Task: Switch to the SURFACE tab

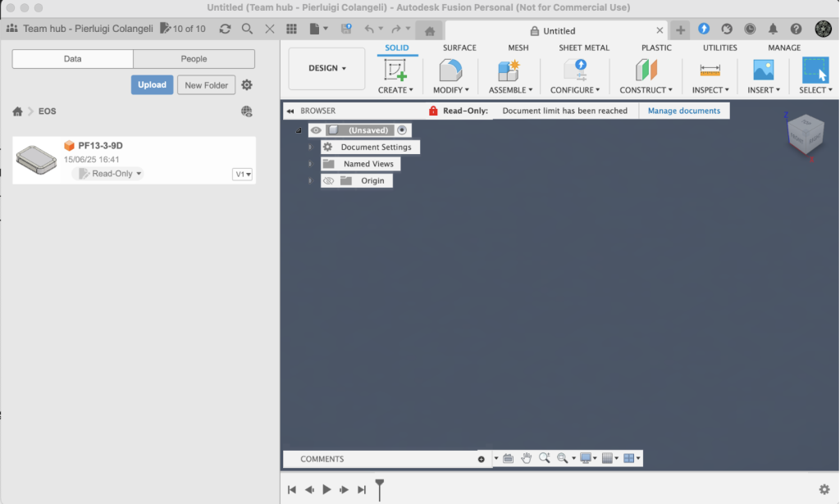Action: pyautogui.click(x=459, y=48)
